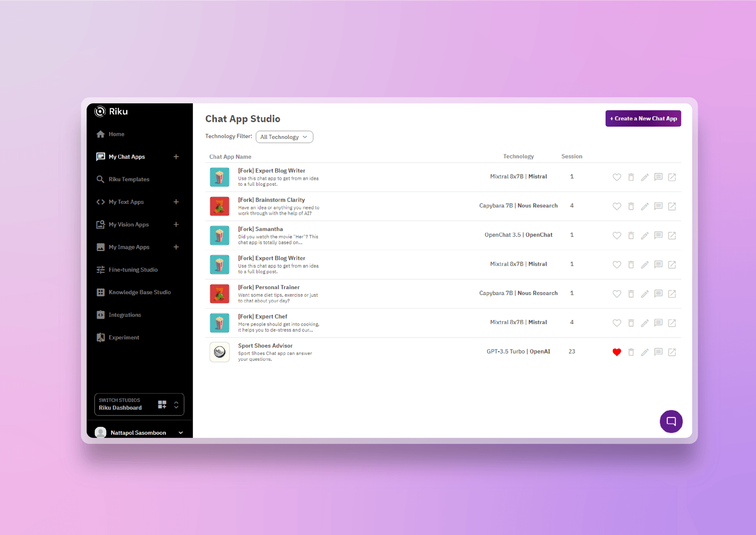This screenshot has height=535, width=756.
Task: Open the Riku Templates page
Action: 129,179
